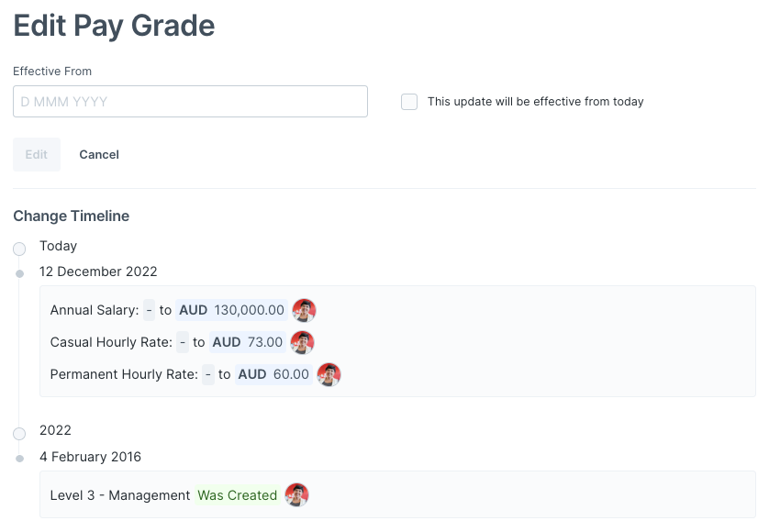Select the 2022 timeline marker circle
Image resolution: width=769 pixels, height=532 pixels.
click(19, 433)
